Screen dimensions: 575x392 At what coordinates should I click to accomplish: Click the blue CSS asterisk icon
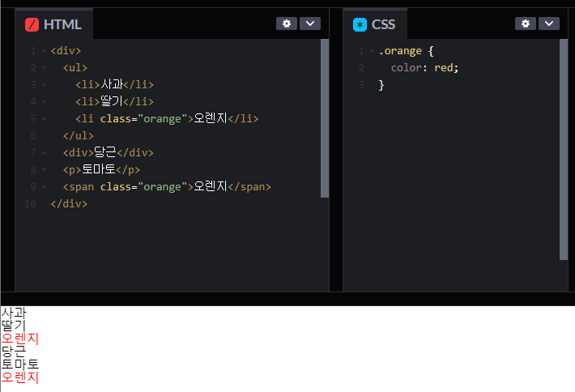click(360, 25)
